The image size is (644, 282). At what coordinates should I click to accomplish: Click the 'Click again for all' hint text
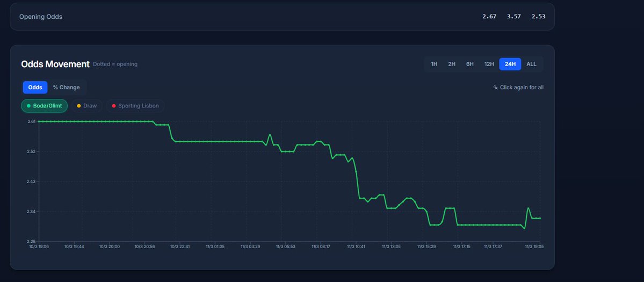coord(522,88)
